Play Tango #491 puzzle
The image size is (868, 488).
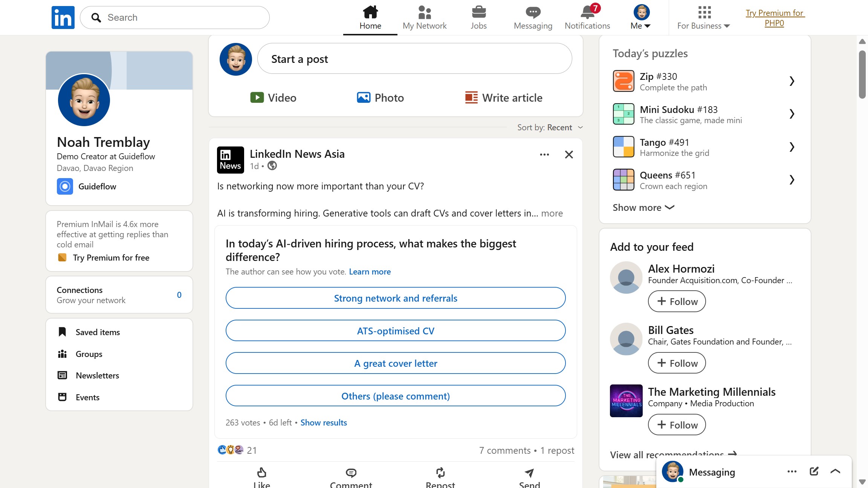[x=704, y=147]
